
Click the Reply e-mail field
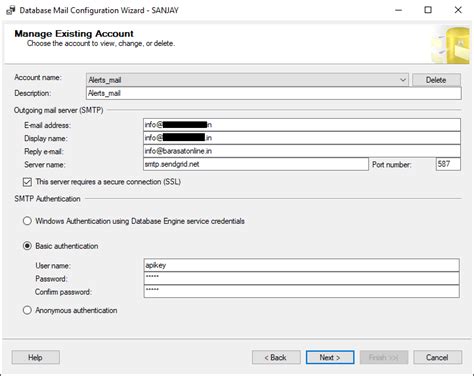302,151
